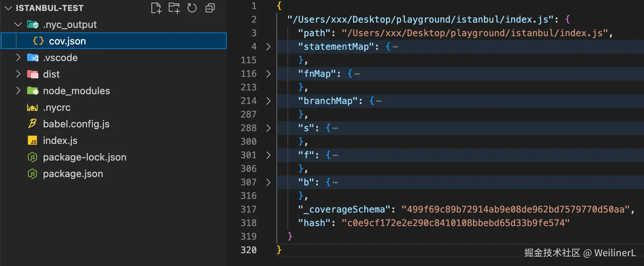Click the babel.config.js file icon
This screenshot has height=266, width=644.
tap(32, 124)
